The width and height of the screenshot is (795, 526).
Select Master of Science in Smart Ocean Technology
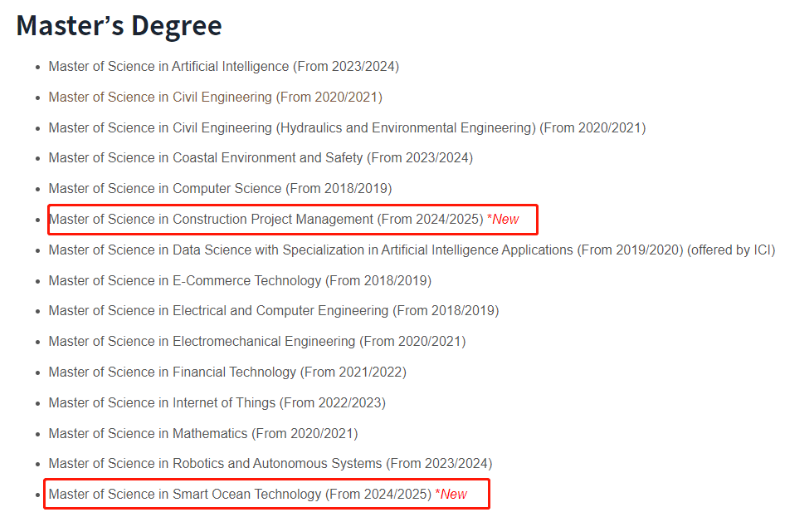[x=185, y=494]
